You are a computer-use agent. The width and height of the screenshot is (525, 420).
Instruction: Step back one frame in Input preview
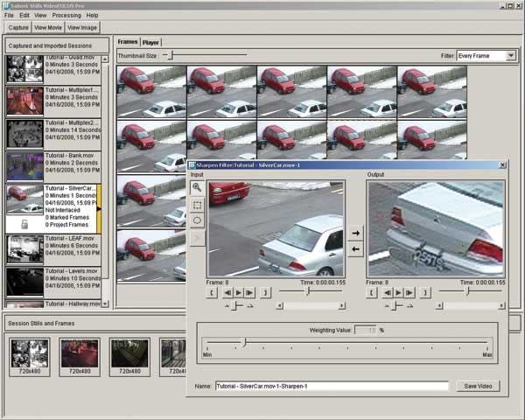point(227,292)
